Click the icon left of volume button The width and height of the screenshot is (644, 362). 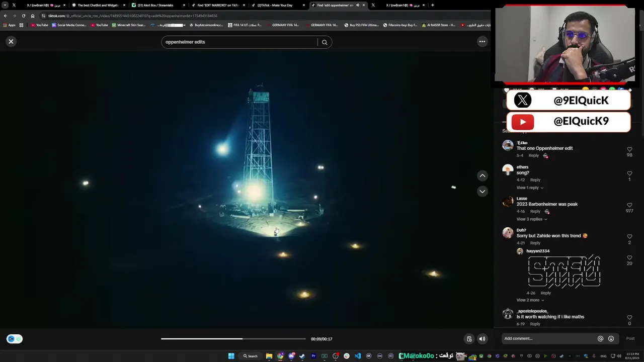pyautogui.click(x=469, y=339)
